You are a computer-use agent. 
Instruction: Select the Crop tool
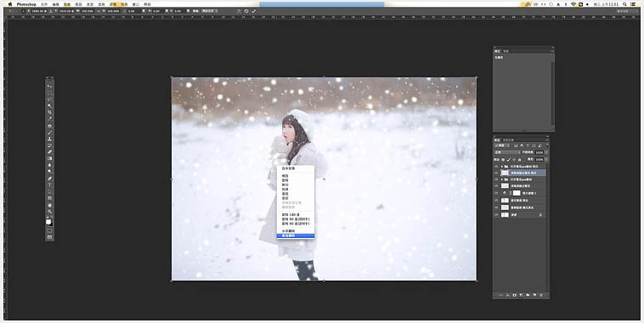[49, 112]
